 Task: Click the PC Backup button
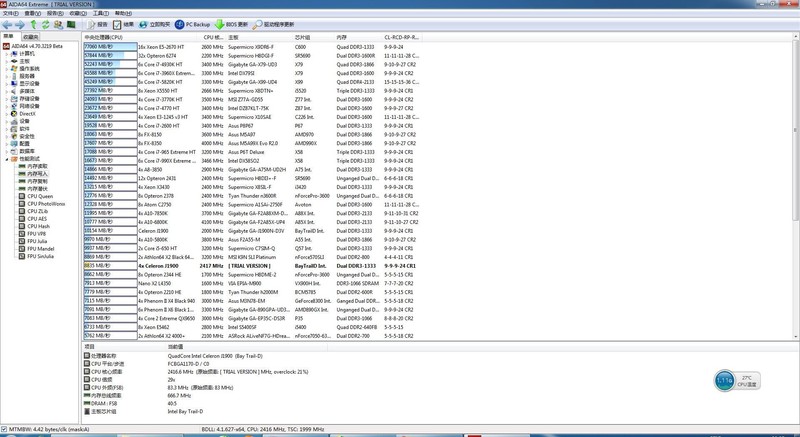click(192, 24)
